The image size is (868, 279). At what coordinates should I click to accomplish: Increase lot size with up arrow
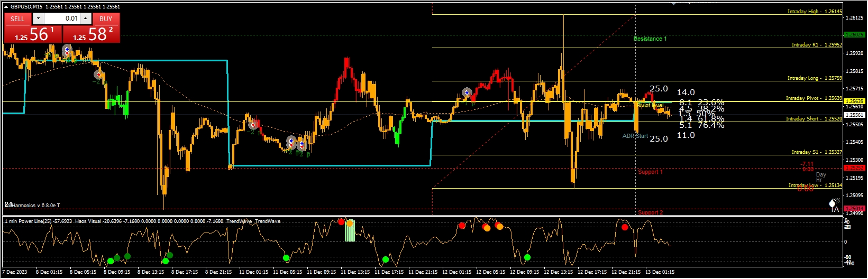pos(85,18)
